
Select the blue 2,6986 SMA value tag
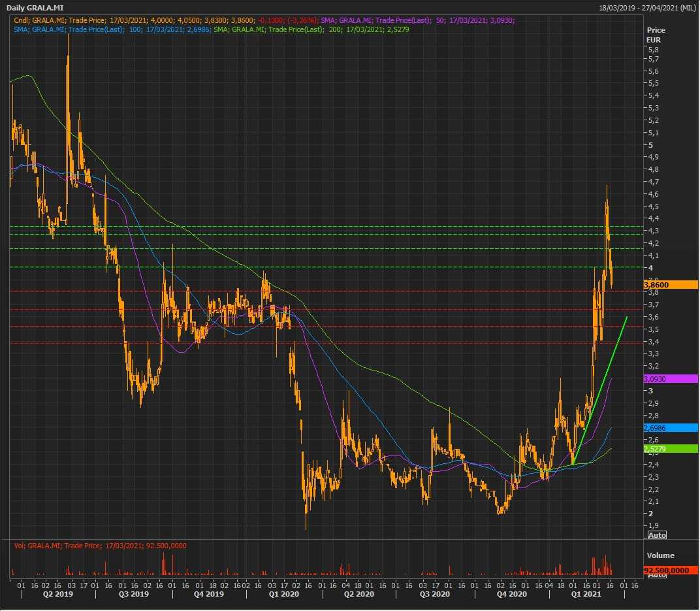(671, 427)
